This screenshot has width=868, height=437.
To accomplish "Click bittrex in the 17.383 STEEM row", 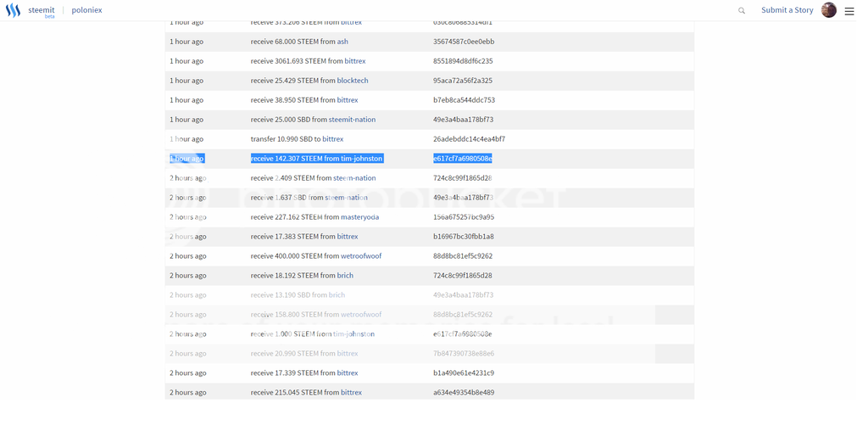I will 348,237.
